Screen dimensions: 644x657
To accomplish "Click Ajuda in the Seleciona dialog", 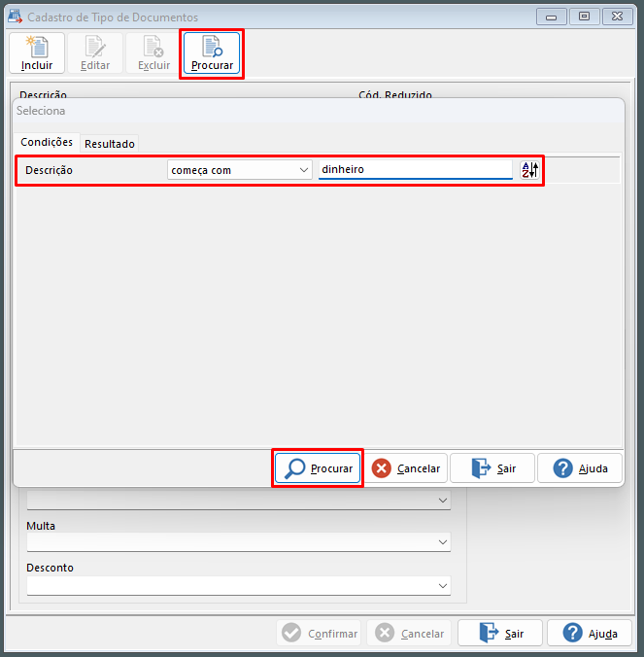I will tap(580, 468).
